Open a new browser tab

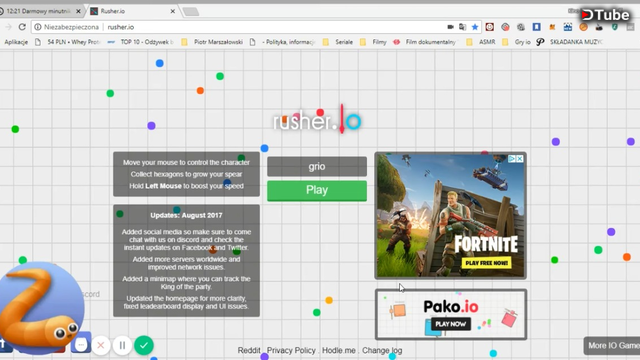[190, 11]
